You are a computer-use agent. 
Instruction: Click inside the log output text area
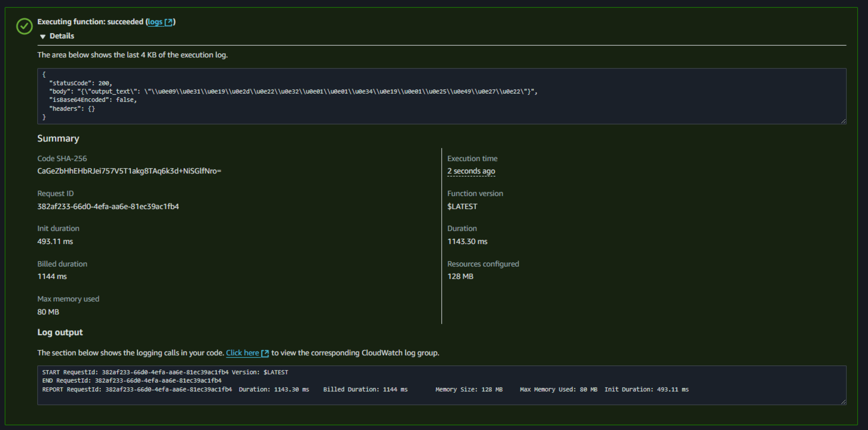pyautogui.click(x=441, y=385)
